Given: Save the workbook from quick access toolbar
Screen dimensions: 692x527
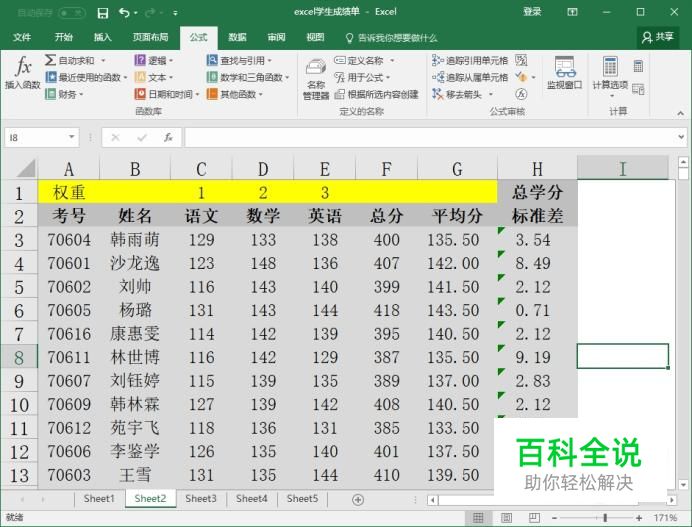Looking at the screenshot, I should [x=102, y=13].
